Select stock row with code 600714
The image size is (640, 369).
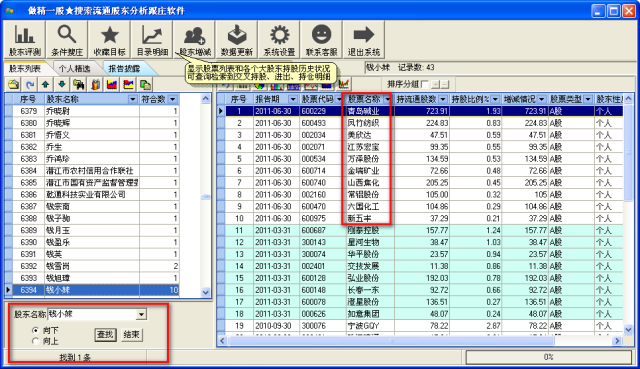[420, 171]
